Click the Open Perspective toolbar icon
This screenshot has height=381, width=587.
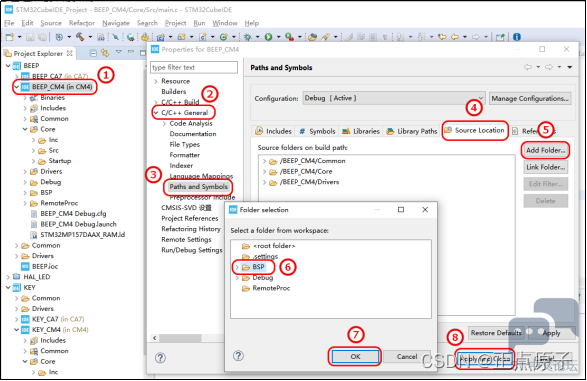tap(500, 37)
